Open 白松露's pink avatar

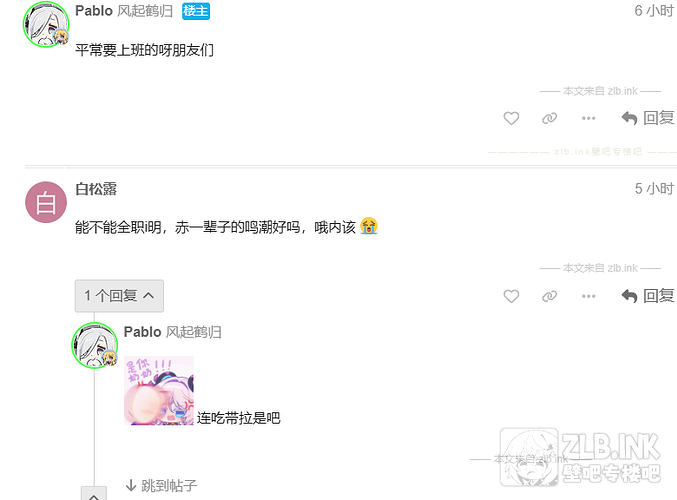(x=46, y=202)
